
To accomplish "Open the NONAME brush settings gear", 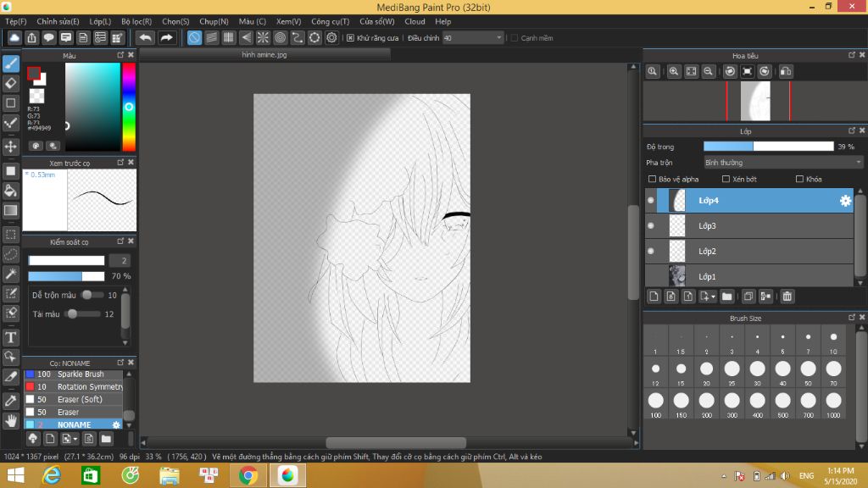I will click(x=116, y=425).
